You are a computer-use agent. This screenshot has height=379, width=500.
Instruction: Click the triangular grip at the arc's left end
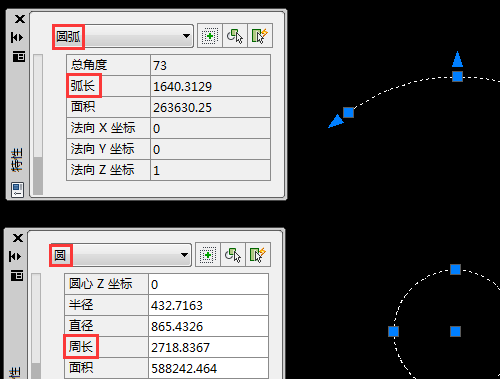pyautogui.click(x=336, y=121)
